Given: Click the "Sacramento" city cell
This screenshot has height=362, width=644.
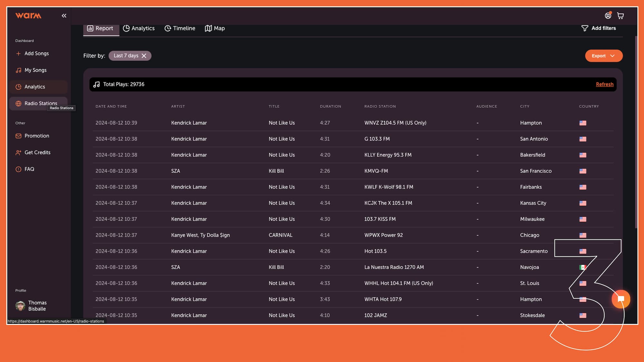Looking at the screenshot, I should 534,251.
